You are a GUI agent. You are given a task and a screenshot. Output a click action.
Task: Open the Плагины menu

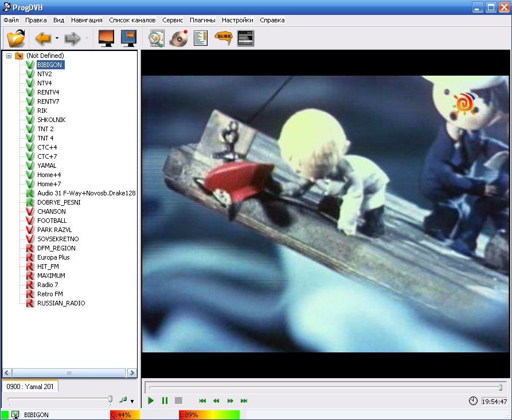pyautogui.click(x=202, y=20)
